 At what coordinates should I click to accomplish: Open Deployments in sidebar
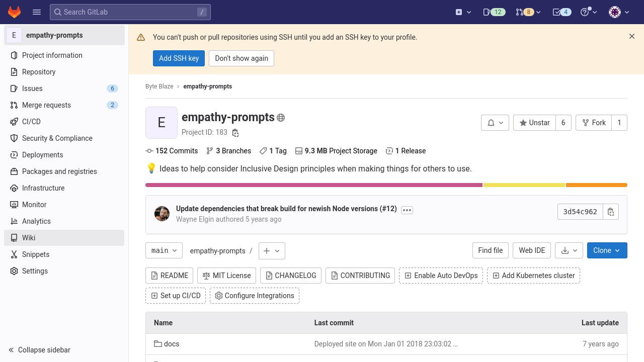click(x=64, y=155)
